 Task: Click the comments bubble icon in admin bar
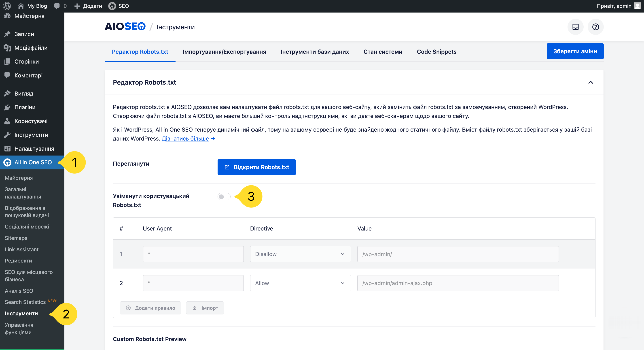coord(57,6)
